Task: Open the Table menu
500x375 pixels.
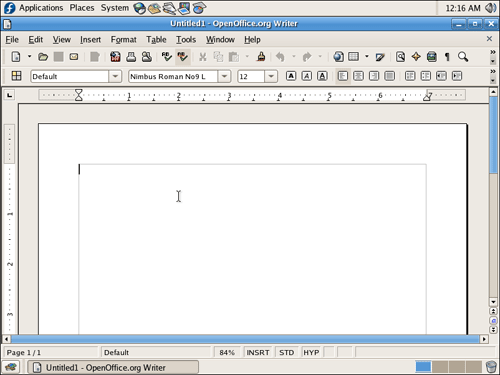Action: (x=156, y=40)
